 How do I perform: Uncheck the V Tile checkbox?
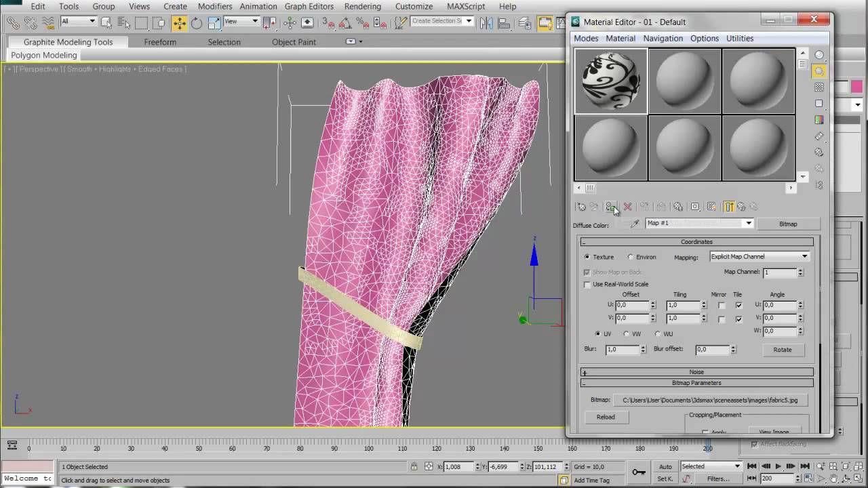click(x=738, y=319)
